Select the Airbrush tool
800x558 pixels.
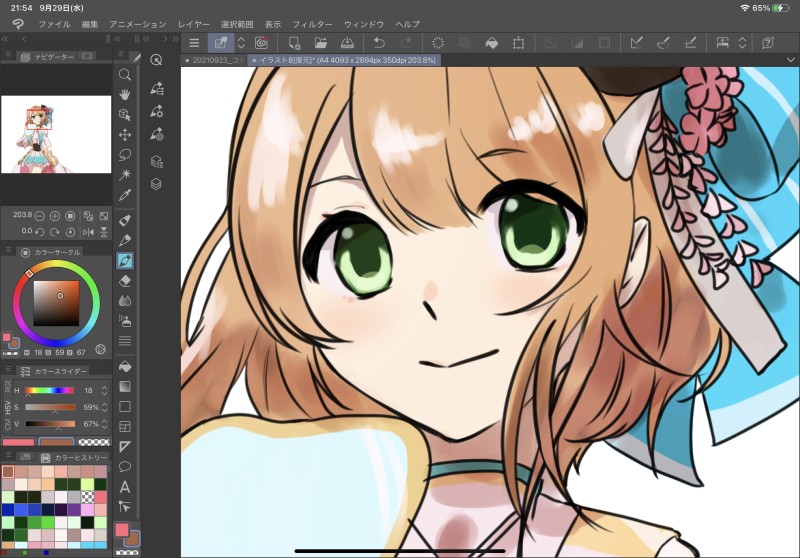[x=124, y=321]
